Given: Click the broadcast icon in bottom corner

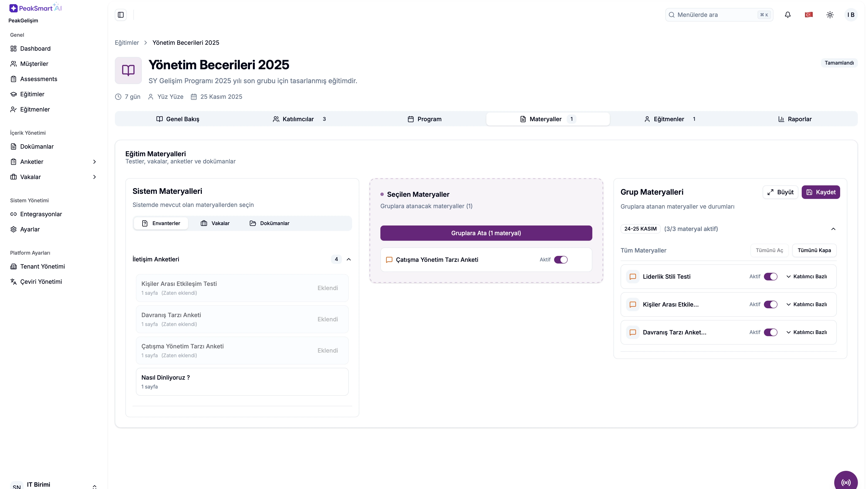Looking at the screenshot, I should (846, 482).
